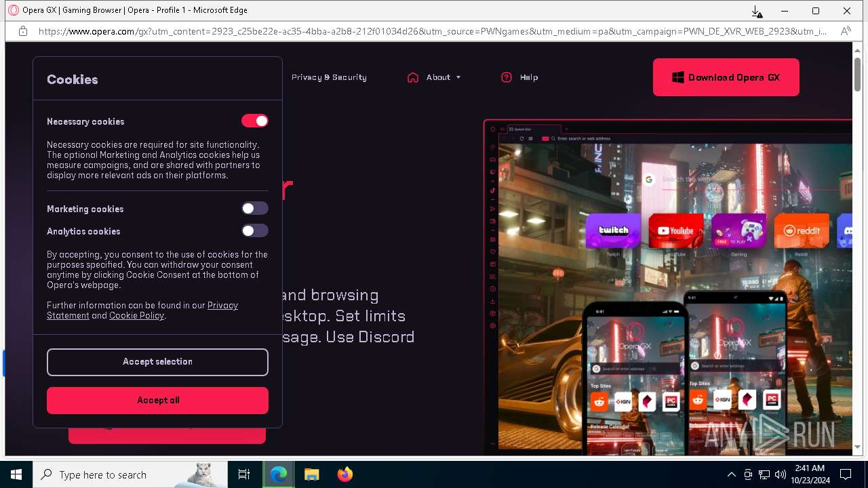Image resolution: width=868 pixels, height=488 pixels.
Task: Click the Microsoft Edge taskbar icon
Action: tap(279, 474)
